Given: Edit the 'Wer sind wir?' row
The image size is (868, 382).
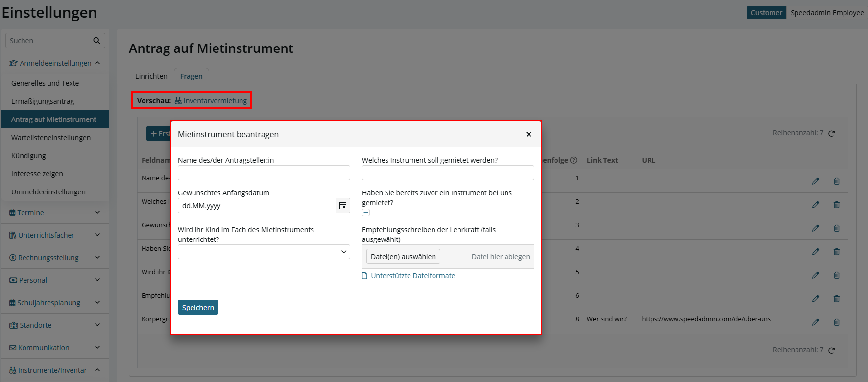Looking at the screenshot, I should (815, 322).
